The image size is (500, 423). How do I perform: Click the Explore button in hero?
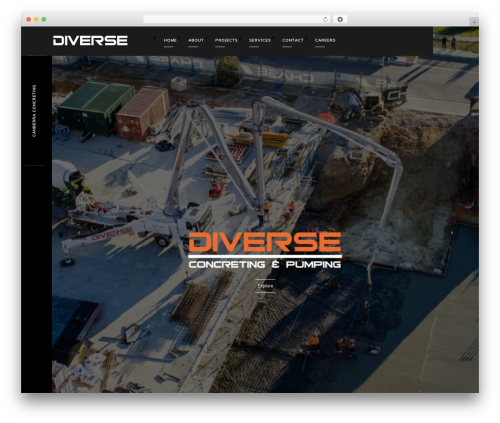[x=265, y=286]
